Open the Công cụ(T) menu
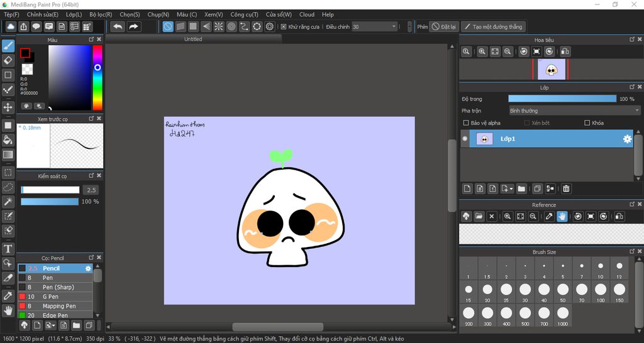644x343 pixels. [x=245, y=14]
